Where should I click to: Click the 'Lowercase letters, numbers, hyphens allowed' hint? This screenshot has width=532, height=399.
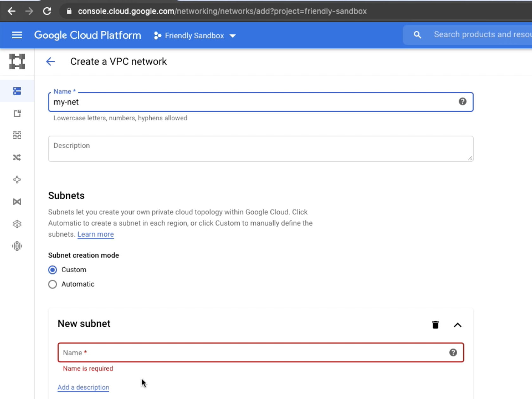point(120,118)
